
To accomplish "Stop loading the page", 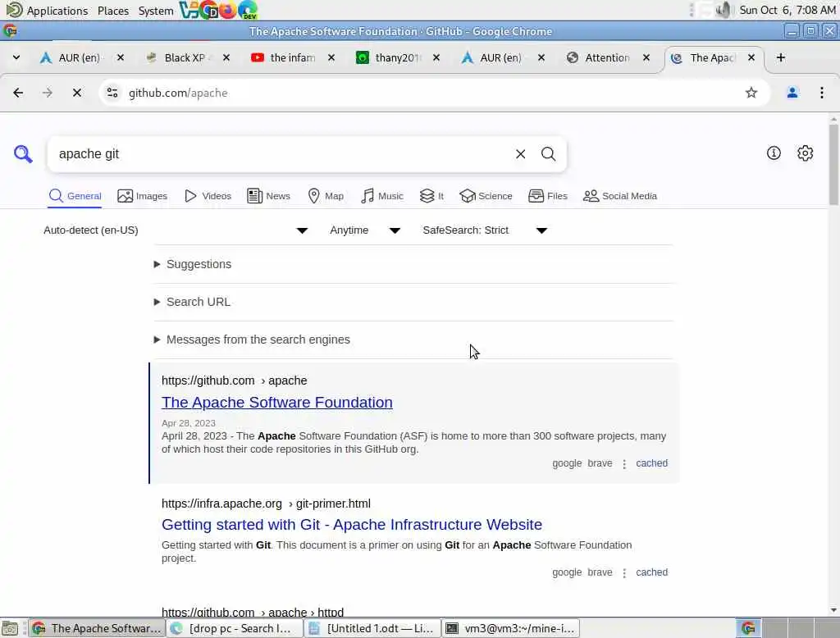I will pyautogui.click(x=76, y=93).
